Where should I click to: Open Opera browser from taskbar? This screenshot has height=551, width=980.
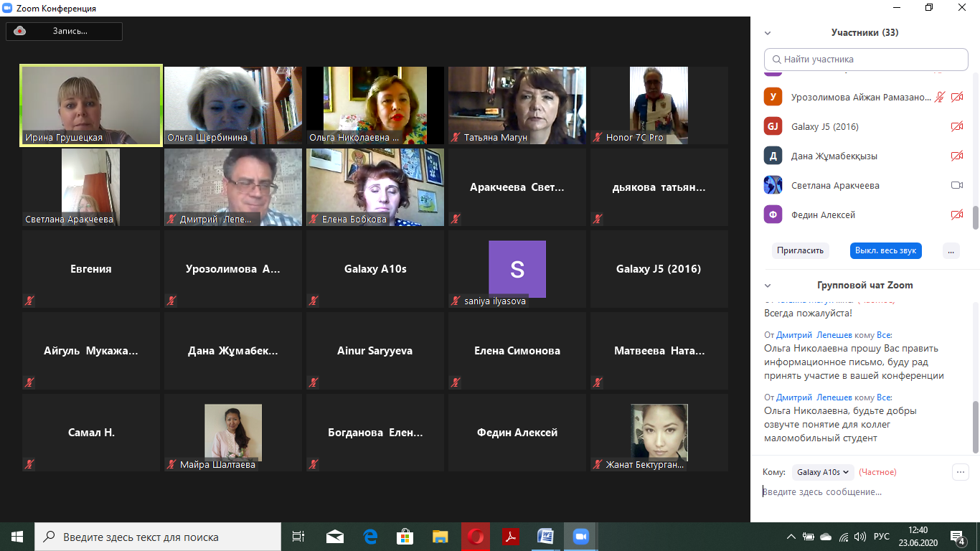475,537
